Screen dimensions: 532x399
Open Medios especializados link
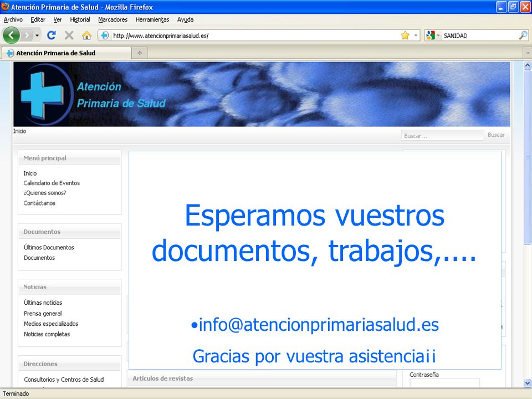coord(51,324)
